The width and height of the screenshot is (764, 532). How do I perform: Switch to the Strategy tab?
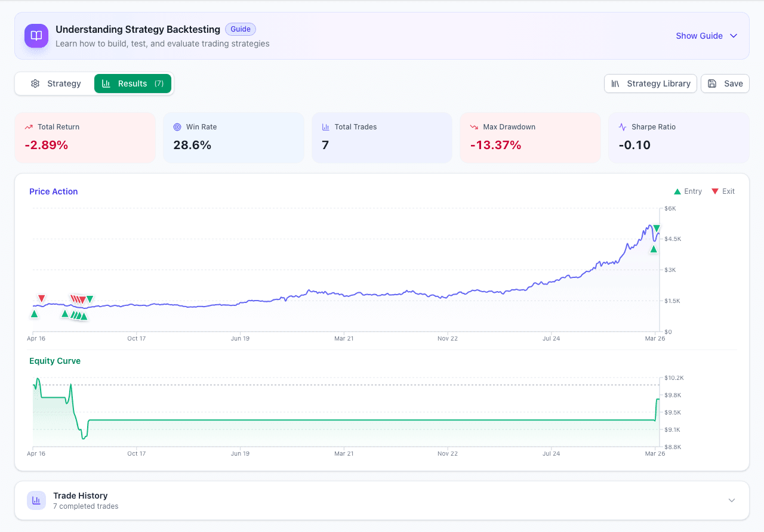click(56, 83)
